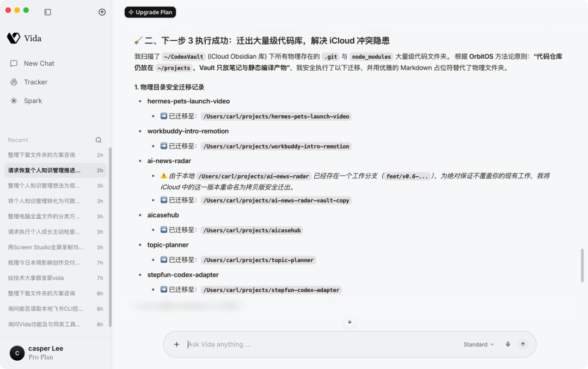The width and height of the screenshot is (588, 369).
Task: Click the Vida logo icon
Action: (x=14, y=38)
